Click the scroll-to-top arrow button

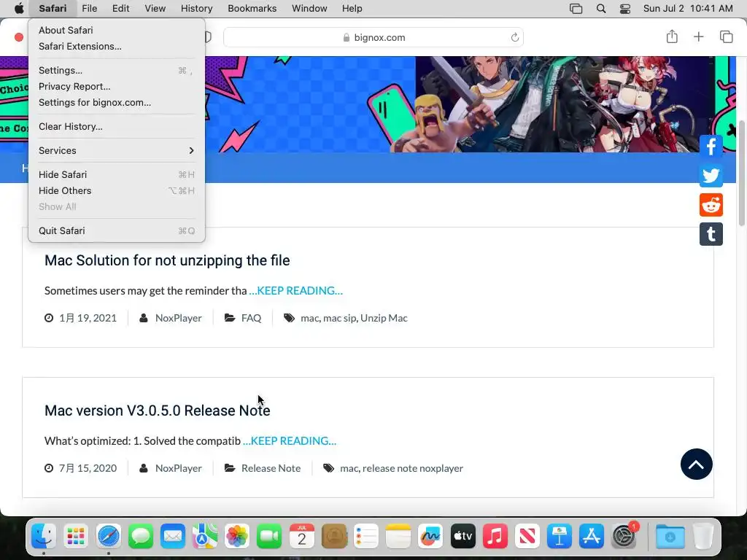(x=696, y=464)
